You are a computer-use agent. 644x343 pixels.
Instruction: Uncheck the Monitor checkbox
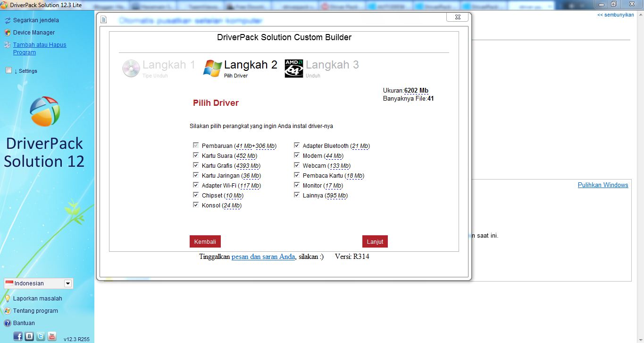point(297,185)
